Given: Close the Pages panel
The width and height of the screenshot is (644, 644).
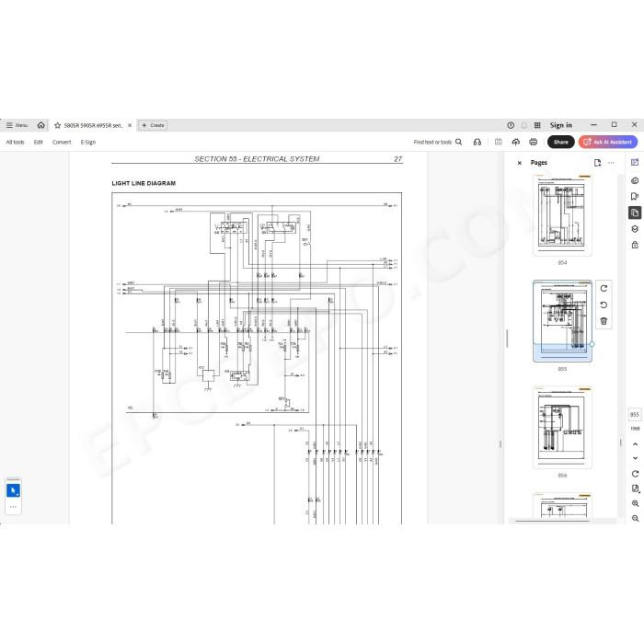Looking at the screenshot, I should 520,163.
